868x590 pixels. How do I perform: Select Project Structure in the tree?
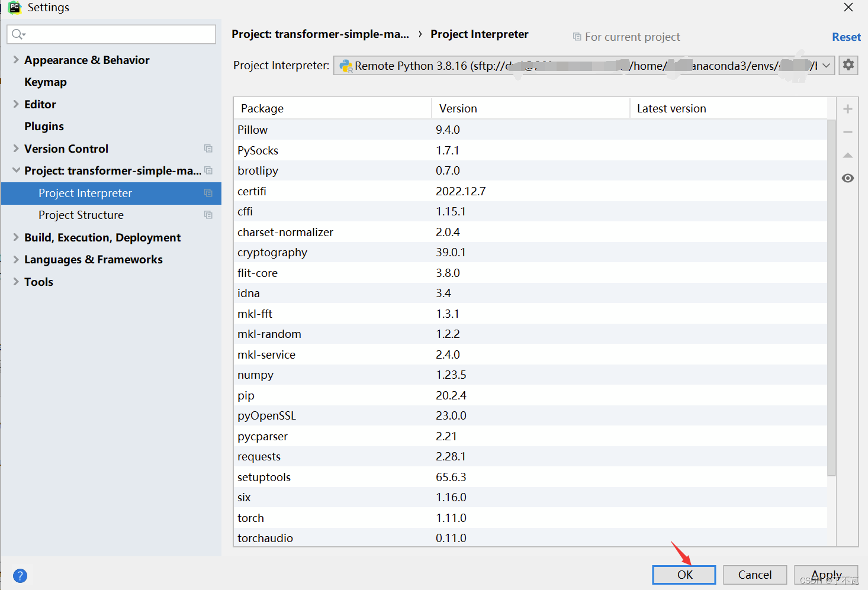(x=81, y=215)
